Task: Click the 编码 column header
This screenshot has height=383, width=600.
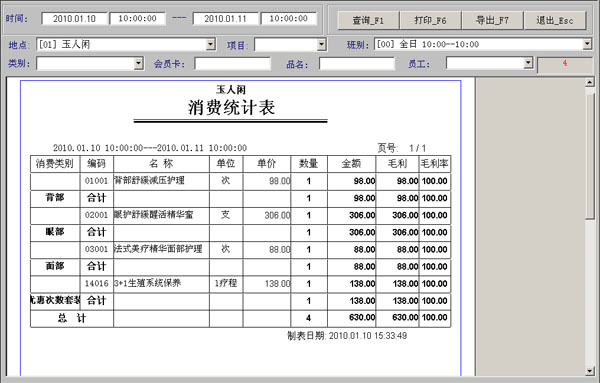Action: (96, 164)
